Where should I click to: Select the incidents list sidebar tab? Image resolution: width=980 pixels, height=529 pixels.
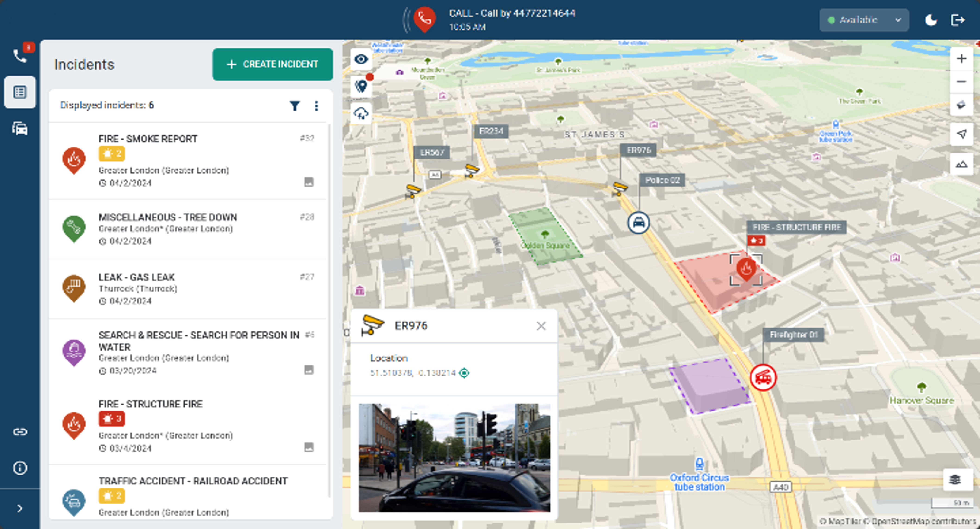point(20,92)
